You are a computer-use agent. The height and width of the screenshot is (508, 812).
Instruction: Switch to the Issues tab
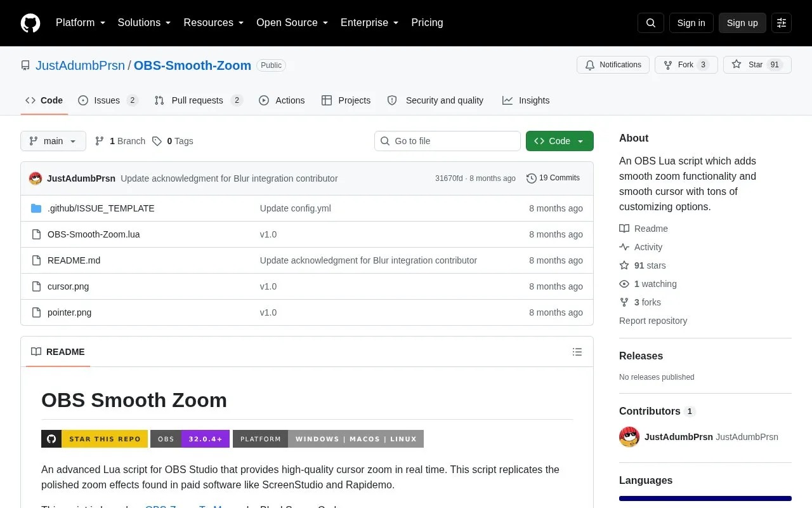[x=108, y=100]
